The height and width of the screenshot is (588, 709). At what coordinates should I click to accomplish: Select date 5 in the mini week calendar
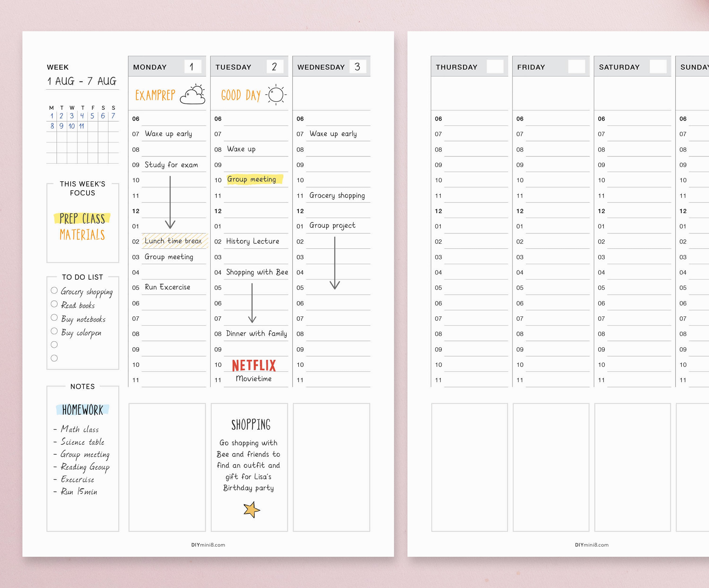click(92, 116)
